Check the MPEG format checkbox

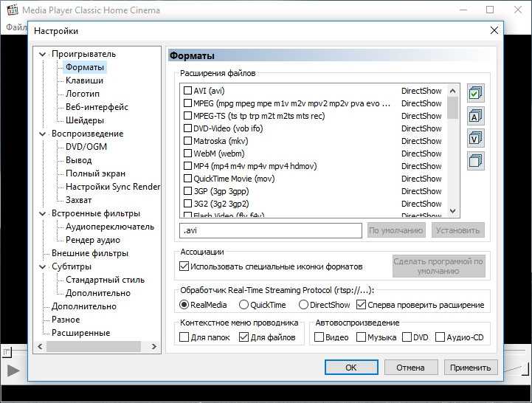point(187,103)
